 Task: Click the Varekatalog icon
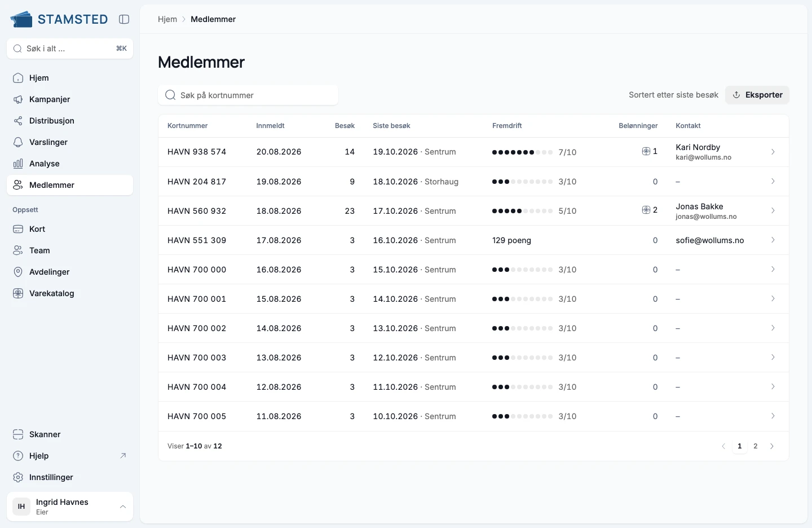point(18,293)
